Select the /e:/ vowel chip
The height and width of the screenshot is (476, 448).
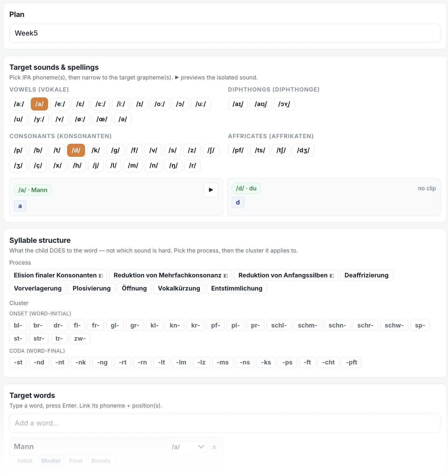(x=60, y=104)
